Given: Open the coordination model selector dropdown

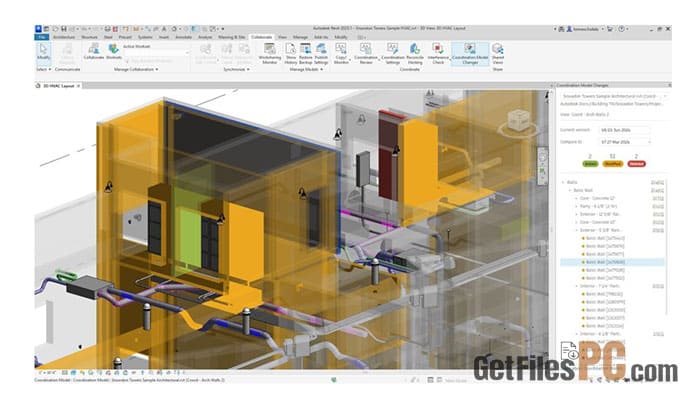Looking at the screenshot, I should pyautogui.click(x=614, y=96).
